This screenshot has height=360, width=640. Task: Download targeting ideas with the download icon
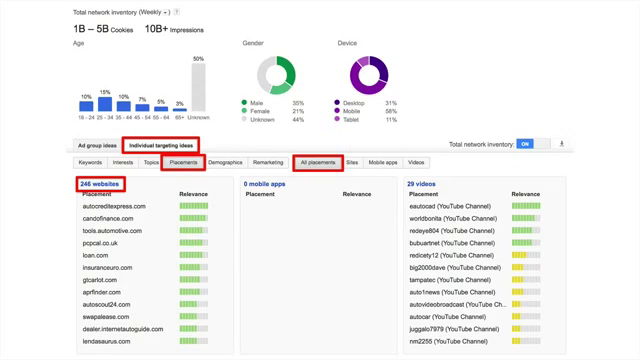pyautogui.click(x=562, y=144)
